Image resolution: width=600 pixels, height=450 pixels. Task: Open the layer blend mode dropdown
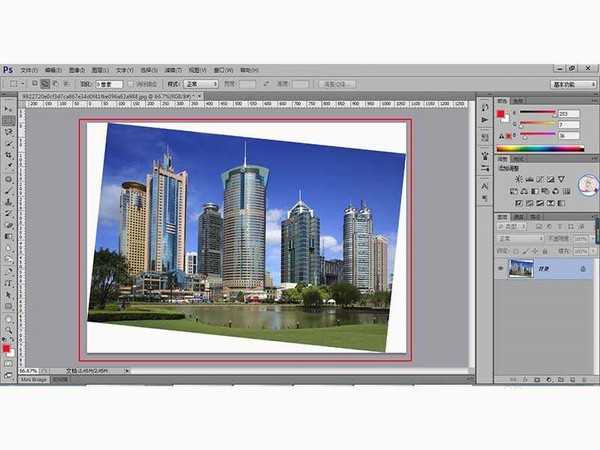point(518,239)
